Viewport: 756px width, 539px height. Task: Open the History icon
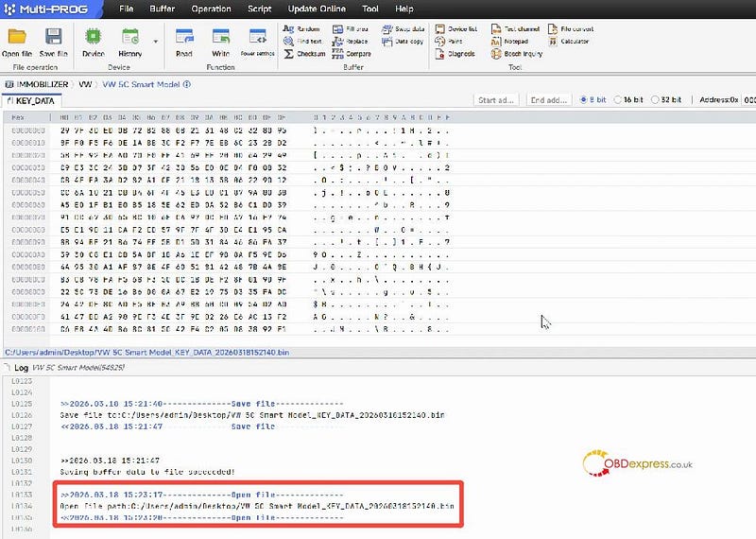(x=129, y=42)
